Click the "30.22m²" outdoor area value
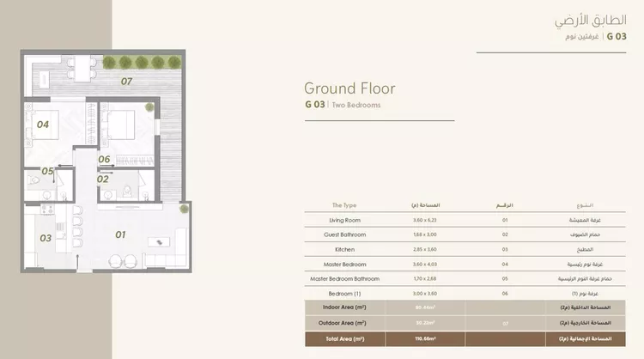 [425, 323]
